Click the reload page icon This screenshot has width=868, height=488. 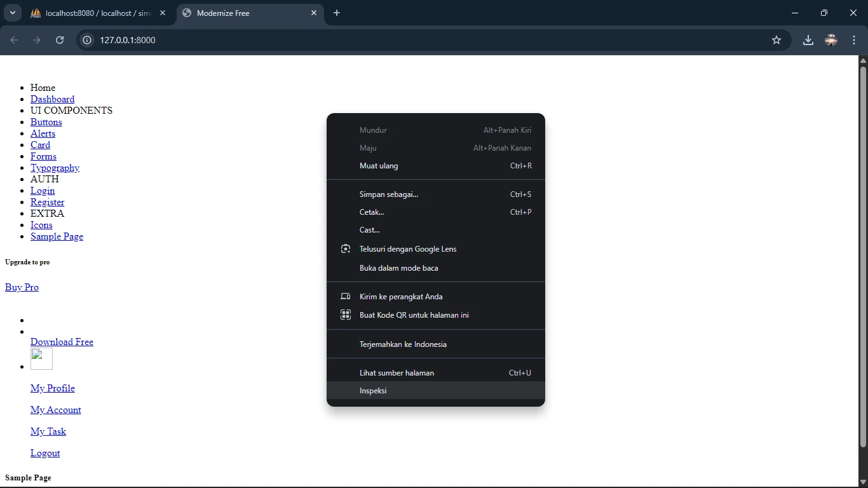coord(60,40)
